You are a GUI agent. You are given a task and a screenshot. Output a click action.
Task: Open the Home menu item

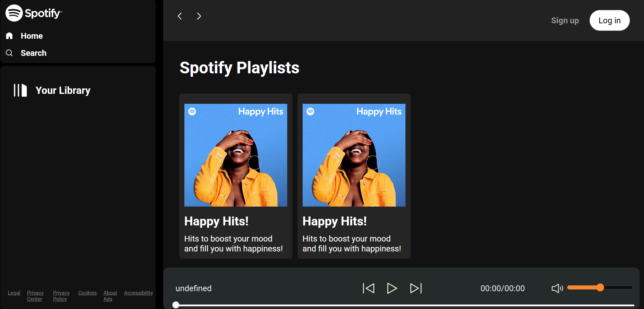pos(32,36)
